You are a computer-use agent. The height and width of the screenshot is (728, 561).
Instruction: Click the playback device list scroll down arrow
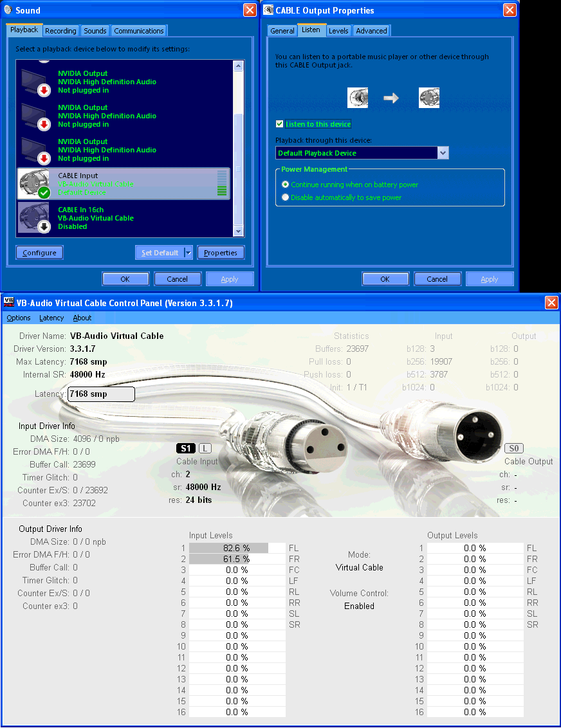[x=238, y=232]
